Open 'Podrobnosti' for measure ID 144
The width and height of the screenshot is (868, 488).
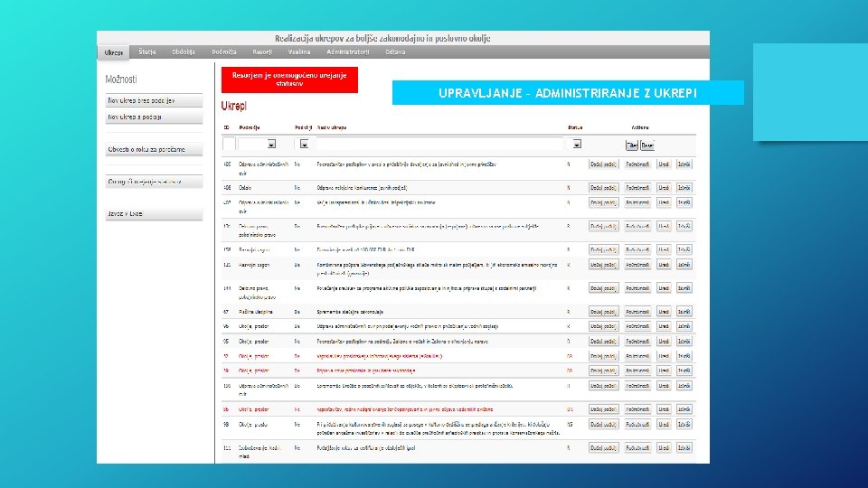coord(637,288)
